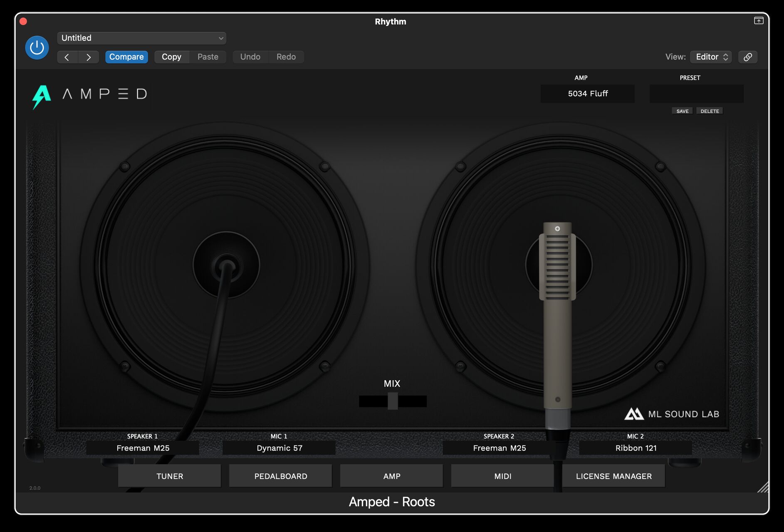Go to next preset with right arrow
This screenshot has height=532, width=784.
click(x=89, y=57)
